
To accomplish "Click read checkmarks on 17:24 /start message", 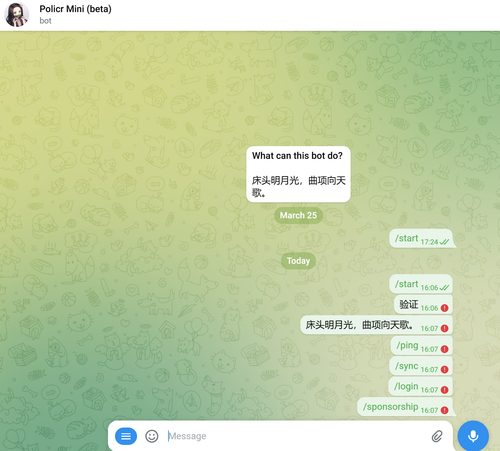I will 444,242.
